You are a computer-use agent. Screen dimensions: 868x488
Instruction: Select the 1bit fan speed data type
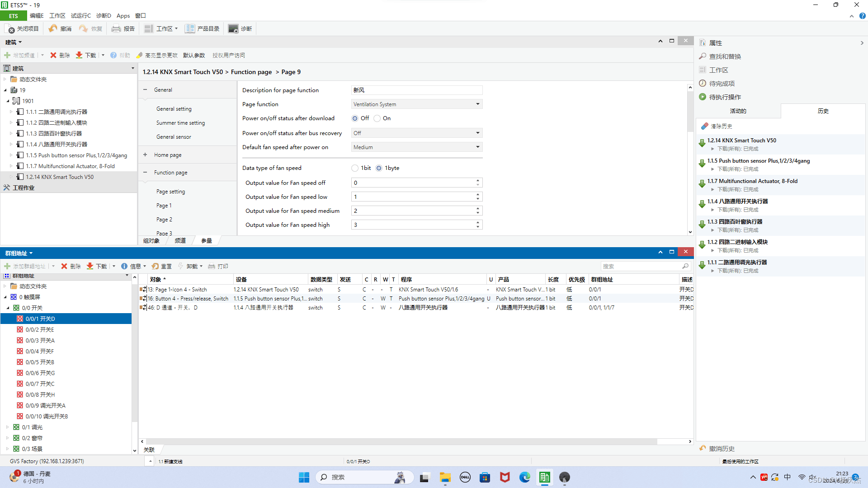tap(355, 168)
